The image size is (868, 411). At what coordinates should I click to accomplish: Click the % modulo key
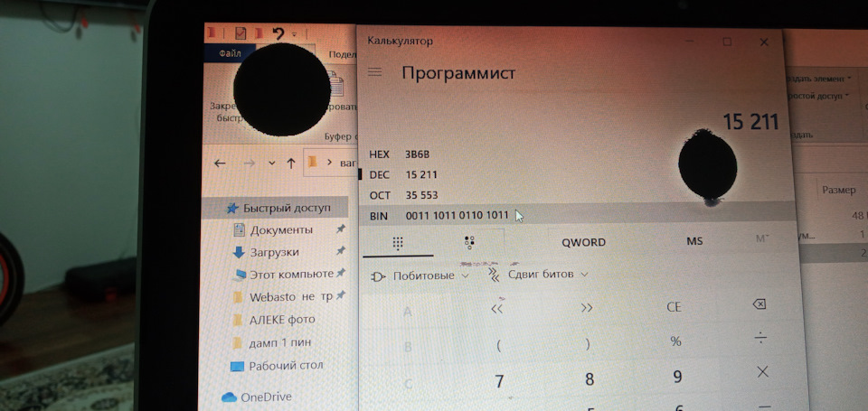click(x=675, y=341)
